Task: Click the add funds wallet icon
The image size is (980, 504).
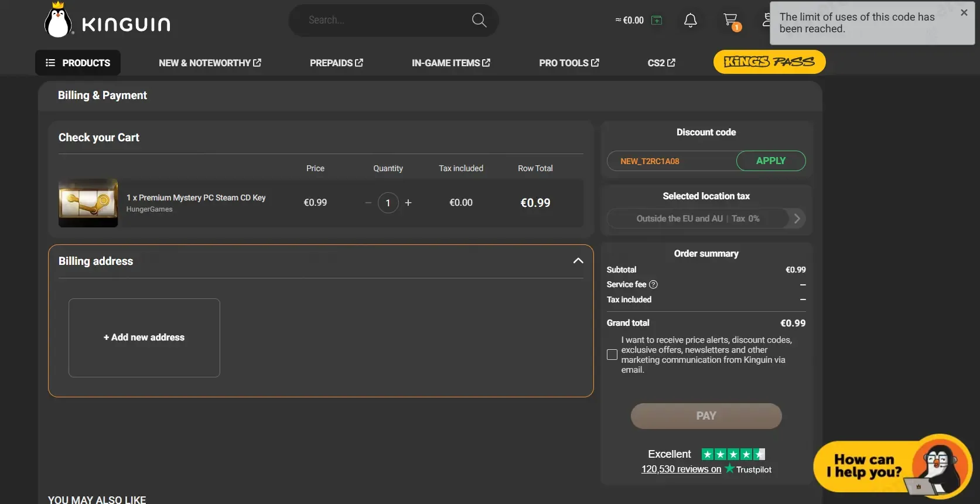Action: [x=657, y=20]
